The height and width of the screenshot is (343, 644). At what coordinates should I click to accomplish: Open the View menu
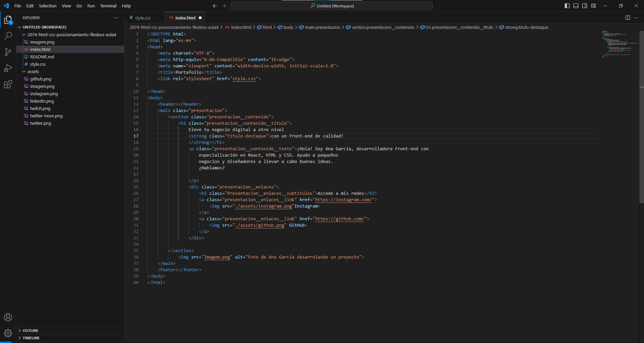point(66,6)
